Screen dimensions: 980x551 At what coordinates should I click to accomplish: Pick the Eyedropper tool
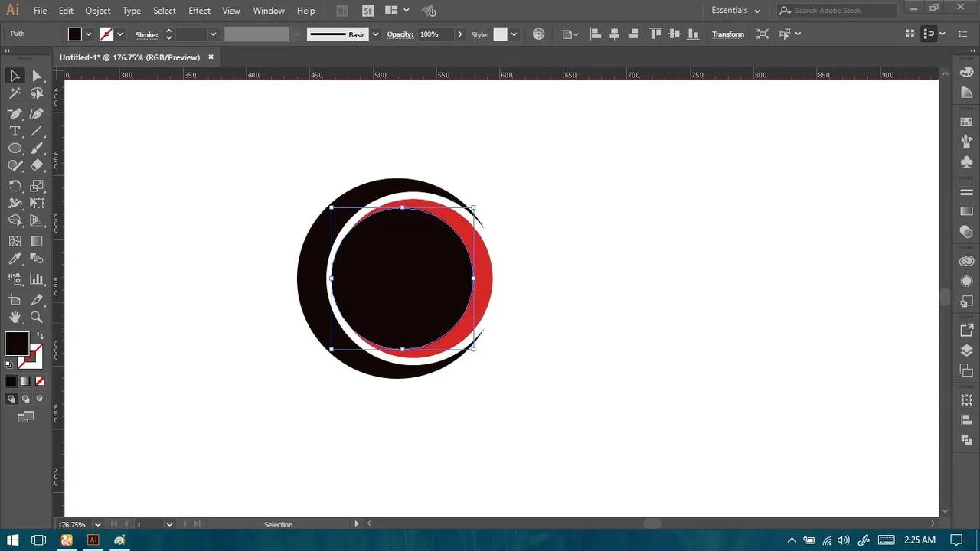pyautogui.click(x=15, y=259)
